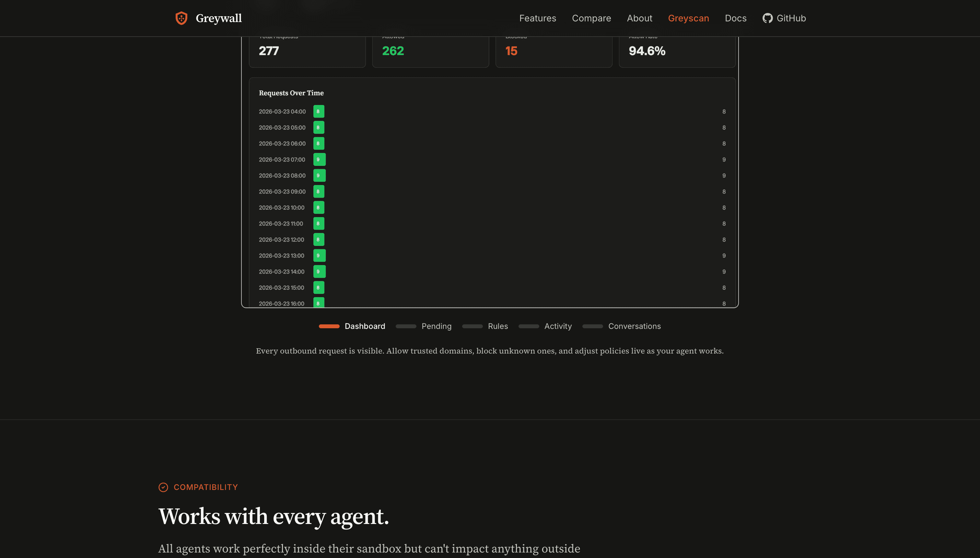Viewport: 980px width, 558px height.
Task: Open the Compare nav link
Action: click(591, 18)
